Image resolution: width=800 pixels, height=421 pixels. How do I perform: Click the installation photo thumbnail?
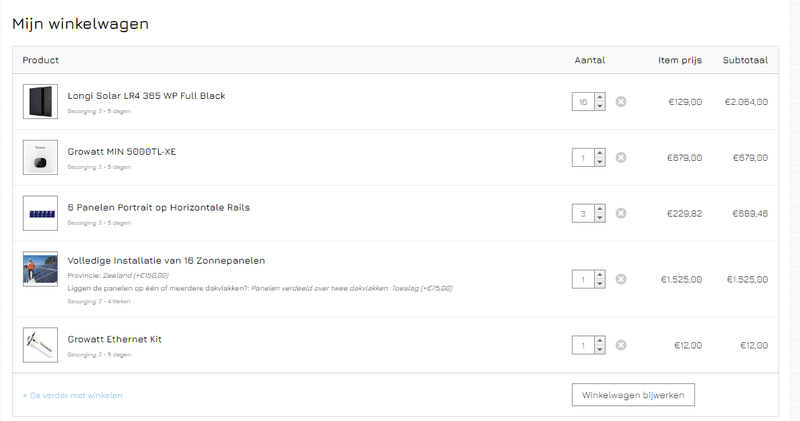tap(40, 269)
